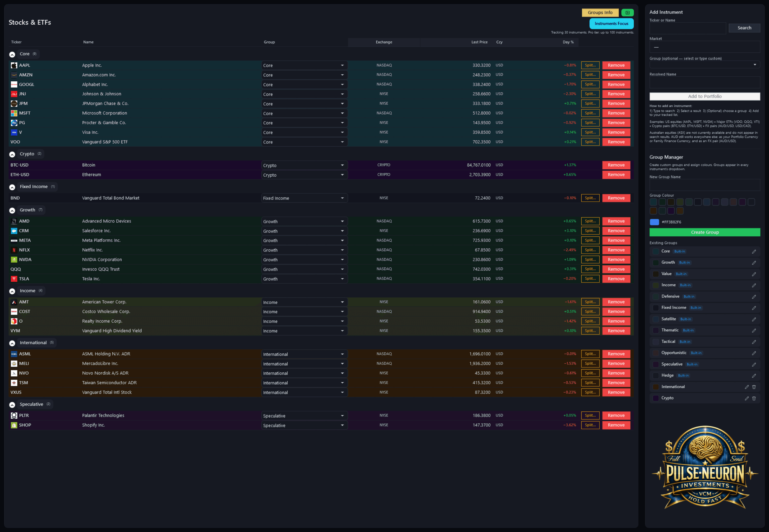The width and height of the screenshot is (769, 532).
Task: Delete the Crypto group with trash icon
Action: [x=754, y=398]
